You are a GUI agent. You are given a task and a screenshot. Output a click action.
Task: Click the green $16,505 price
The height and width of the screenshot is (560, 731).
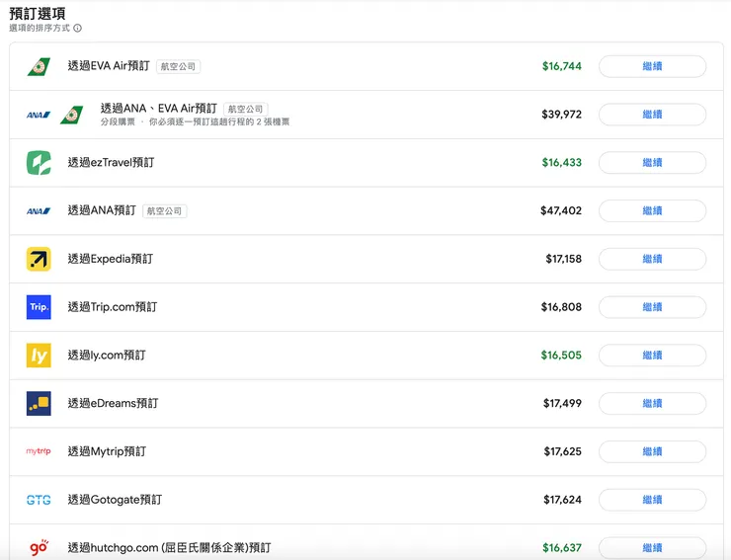(561, 355)
